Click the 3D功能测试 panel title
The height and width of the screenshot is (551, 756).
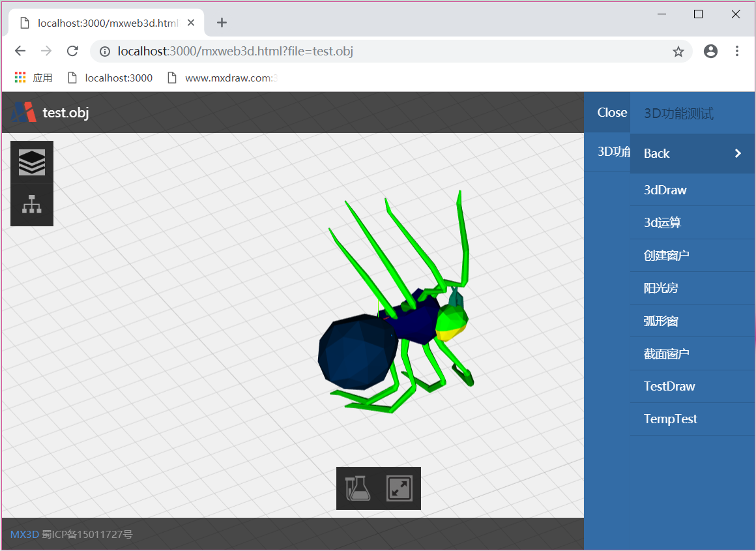(678, 113)
